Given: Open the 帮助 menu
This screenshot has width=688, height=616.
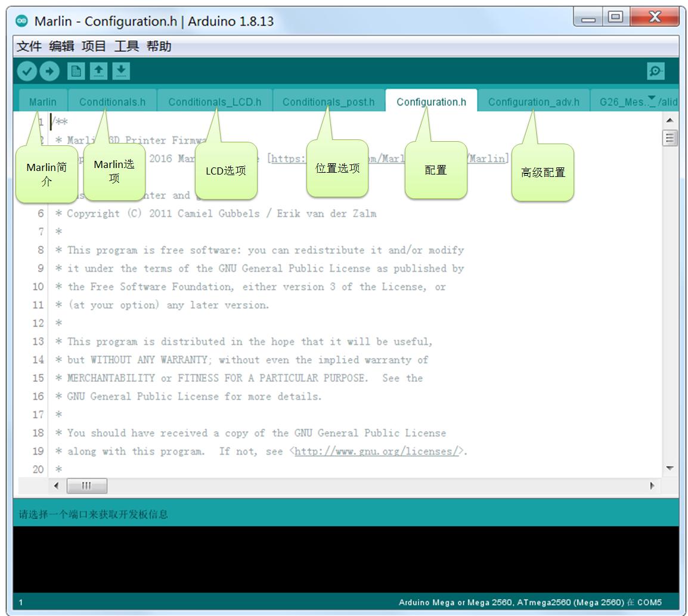Looking at the screenshot, I should click(159, 46).
